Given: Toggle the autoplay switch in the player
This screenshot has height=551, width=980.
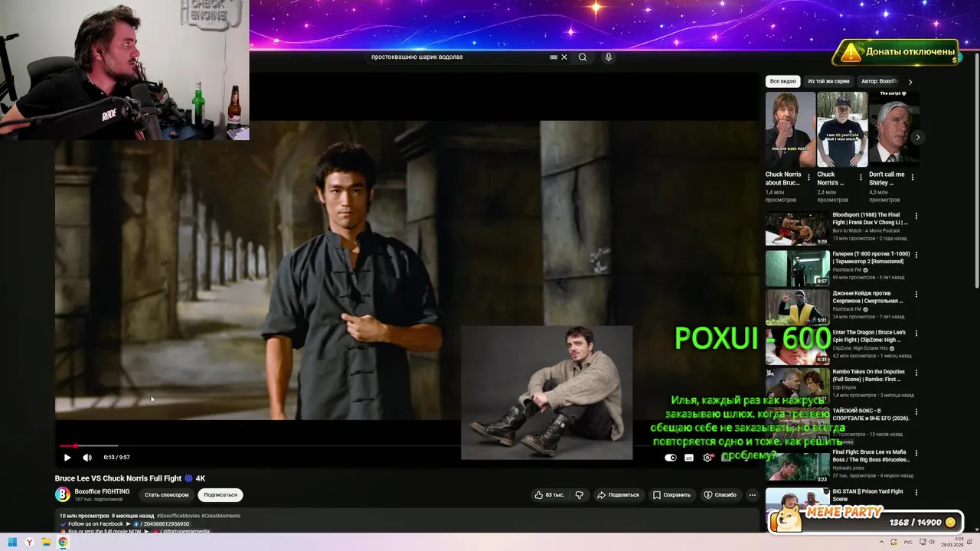Looking at the screenshot, I should (x=671, y=458).
